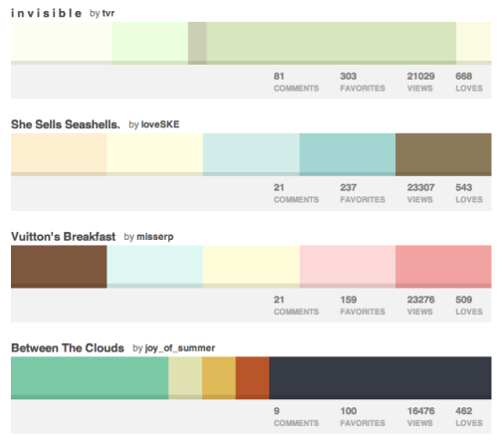The width and height of the screenshot is (504, 440).
Task: Pick the burnt orange swatch in Between The Clouds
Action: coord(252,378)
